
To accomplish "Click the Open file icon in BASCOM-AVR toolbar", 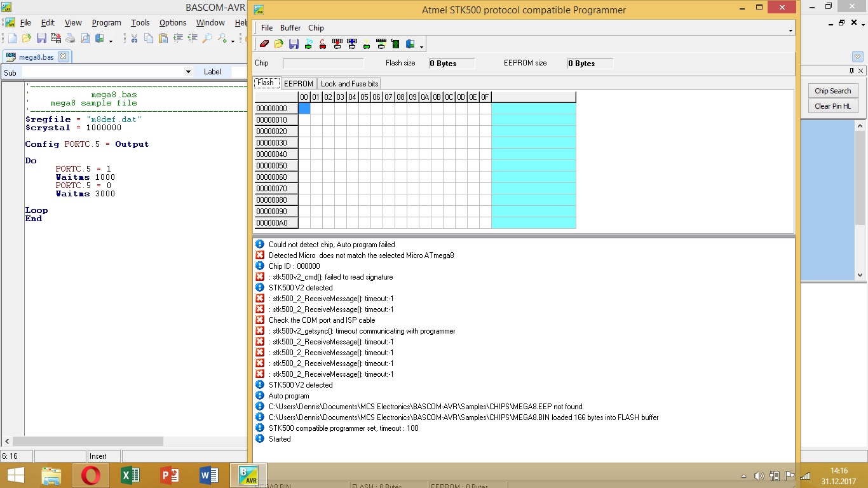I will (x=27, y=39).
